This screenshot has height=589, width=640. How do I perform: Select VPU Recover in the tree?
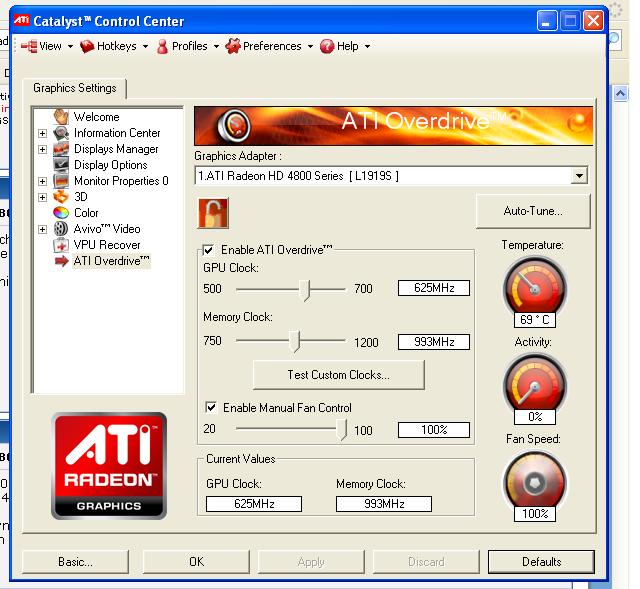(107, 245)
